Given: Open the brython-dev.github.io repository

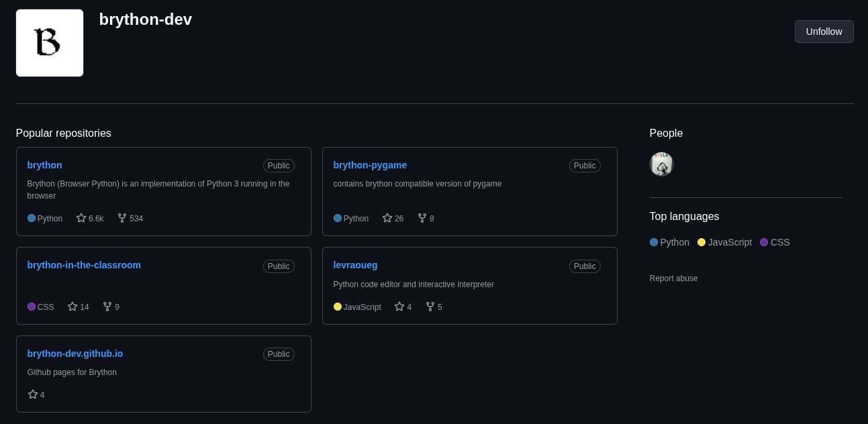Looking at the screenshot, I should [75, 354].
